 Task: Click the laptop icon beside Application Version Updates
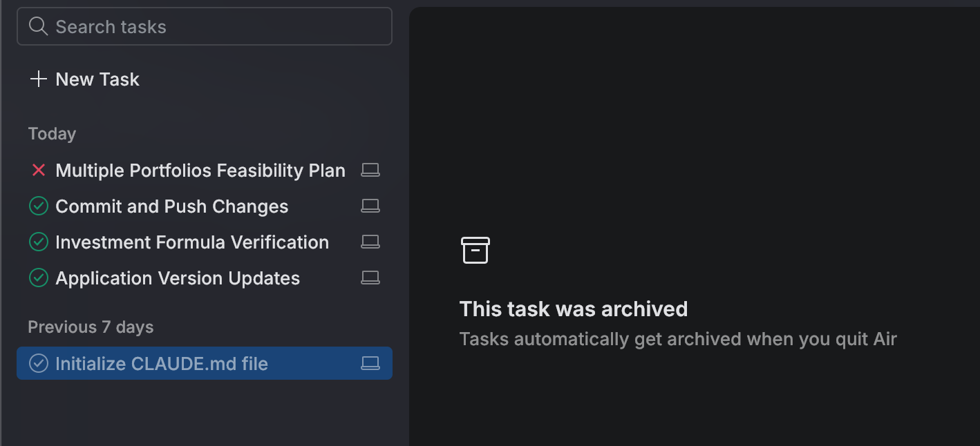370,278
